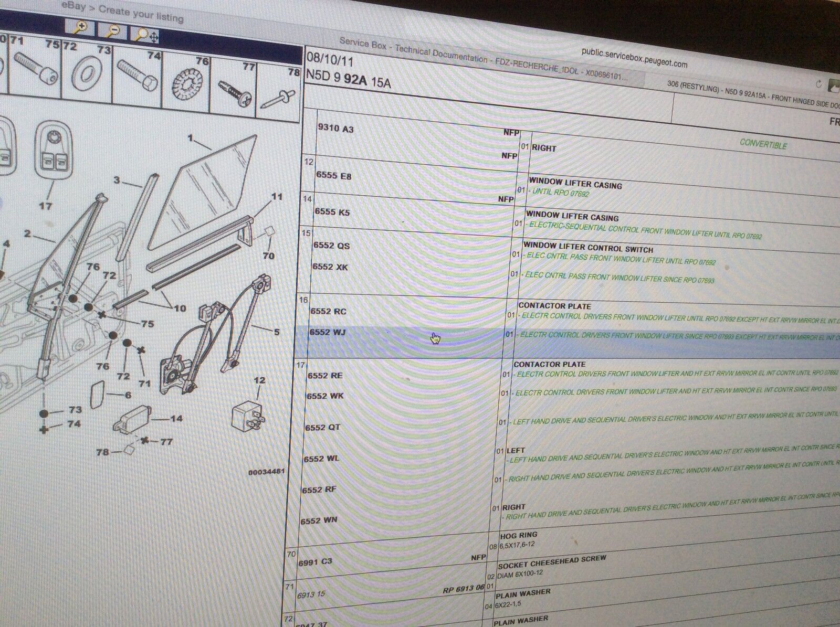Select the rivet thumbnail 78

tap(279, 94)
